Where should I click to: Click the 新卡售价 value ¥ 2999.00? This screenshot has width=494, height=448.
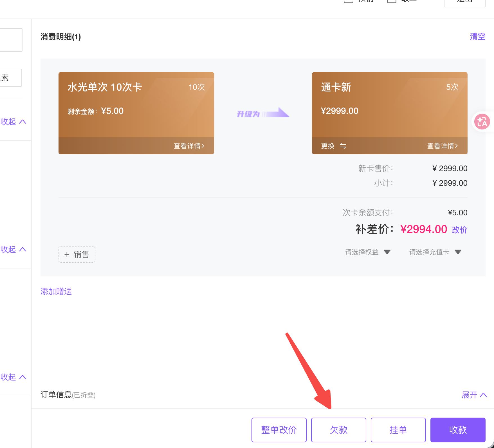click(450, 168)
